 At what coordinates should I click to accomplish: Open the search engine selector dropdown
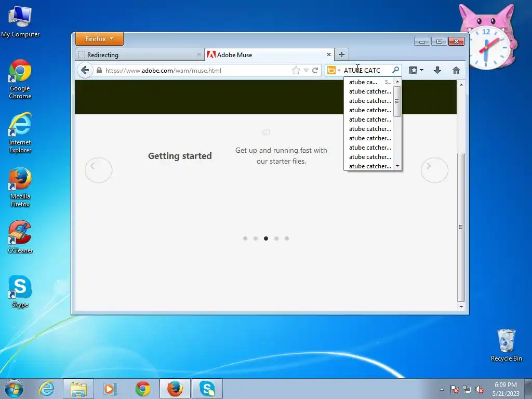click(334, 70)
